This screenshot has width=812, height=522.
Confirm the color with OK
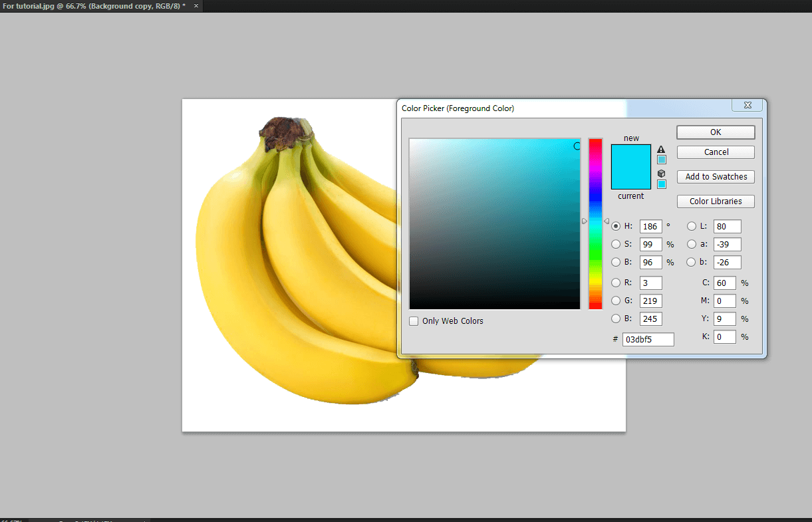715,132
